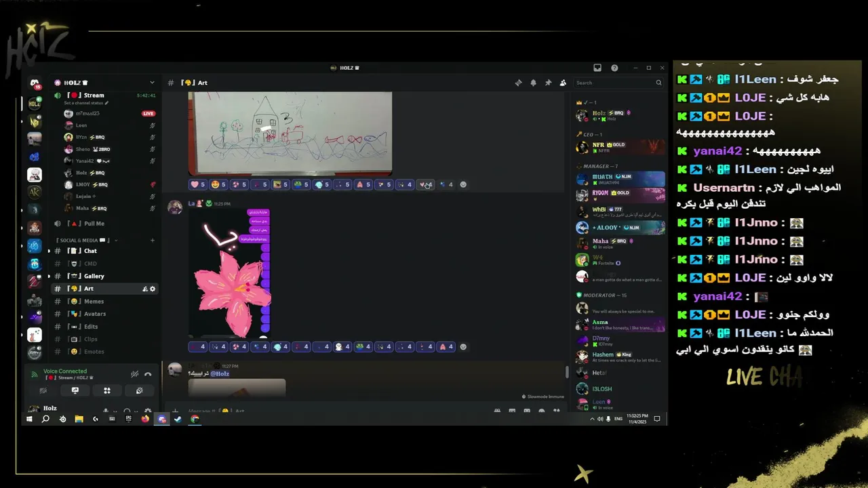This screenshot has width=868, height=488.
Task: Toggle frog reaction under whiteboard drawing
Action: [x=302, y=184]
